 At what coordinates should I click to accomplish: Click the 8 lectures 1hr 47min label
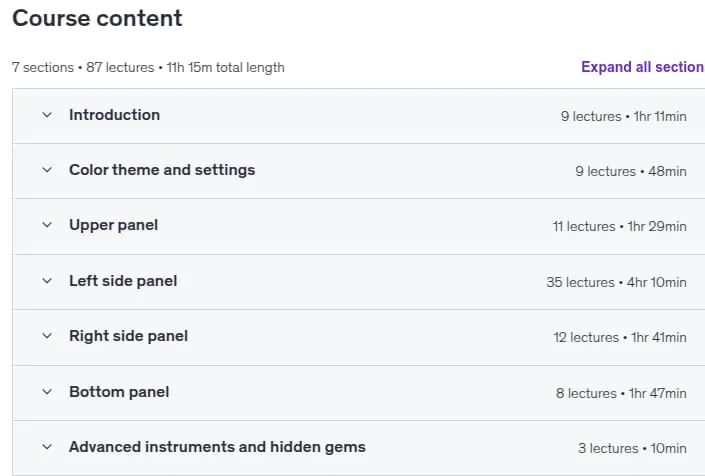coord(621,393)
